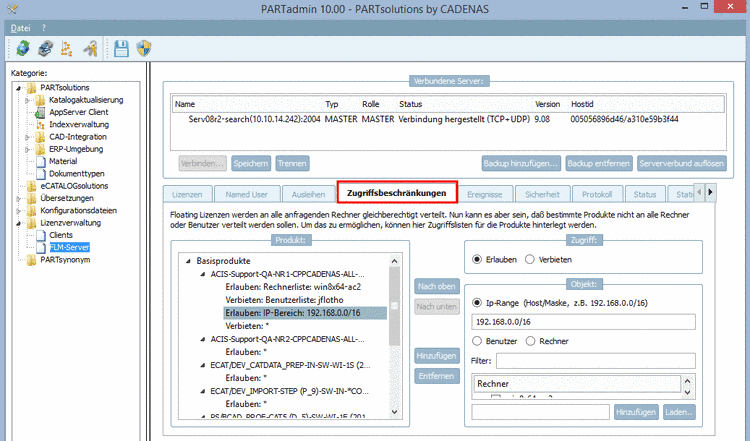Image resolution: width=750 pixels, height=441 pixels.
Task: Collapse the Lizenzverwaltung node
Action: point(18,223)
